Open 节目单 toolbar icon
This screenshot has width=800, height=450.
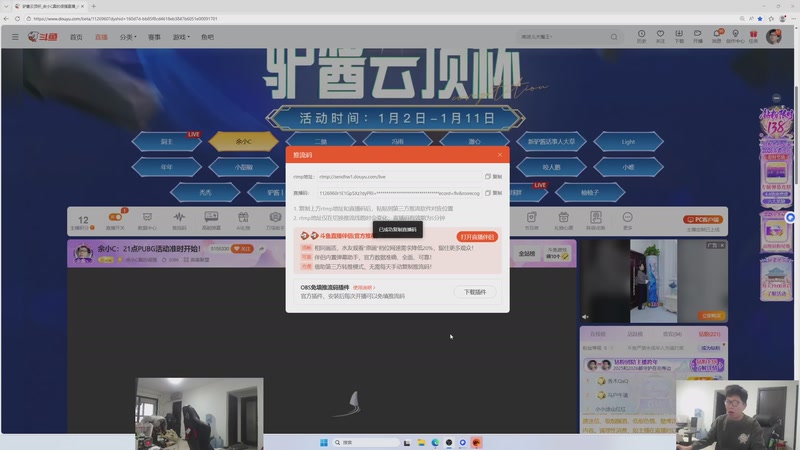coord(532,221)
